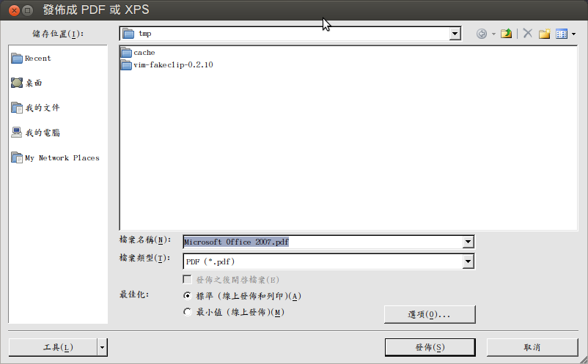Screen dimensions: 588x364
Task: Create a new folder
Action: point(545,34)
